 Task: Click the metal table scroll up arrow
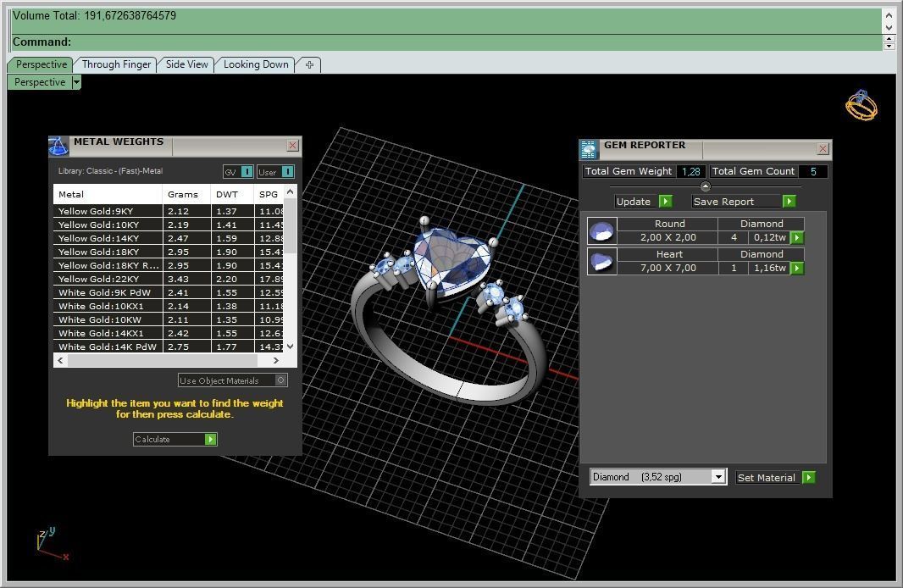pos(291,191)
